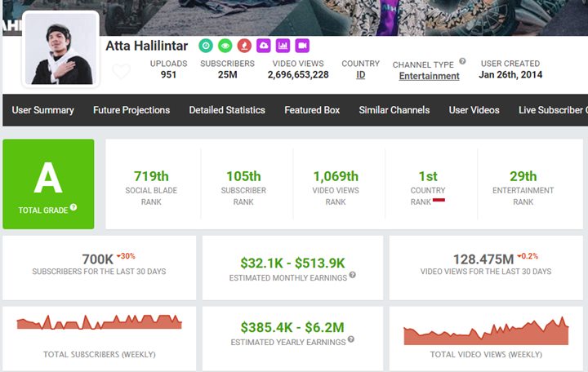Click the 25M subscribers count

[x=227, y=74]
